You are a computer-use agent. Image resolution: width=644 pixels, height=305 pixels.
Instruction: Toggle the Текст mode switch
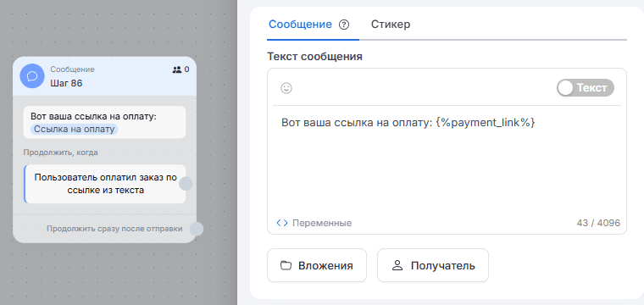[586, 88]
